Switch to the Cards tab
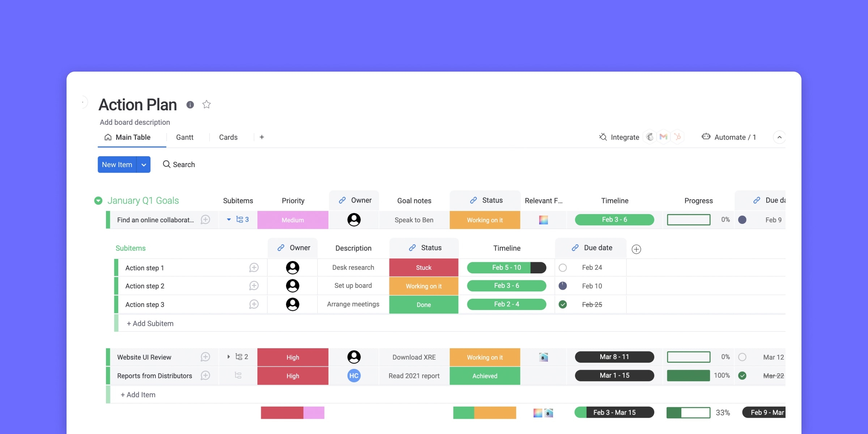The image size is (868, 434). tap(227, 137)
